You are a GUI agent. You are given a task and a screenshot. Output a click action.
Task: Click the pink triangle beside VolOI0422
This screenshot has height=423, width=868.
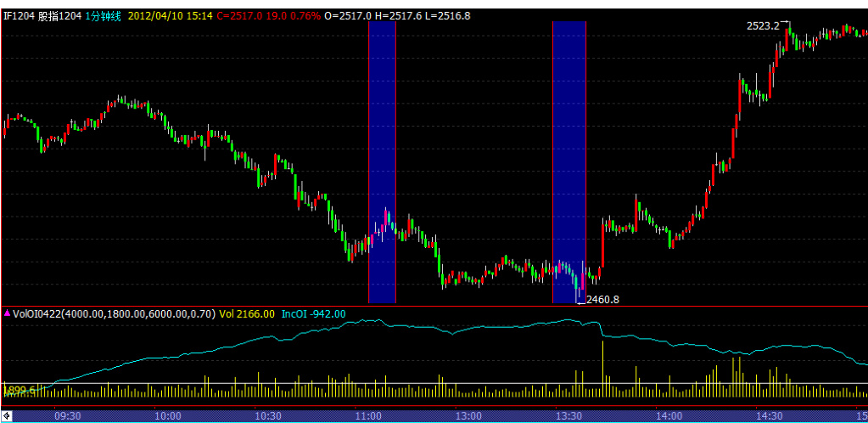7,313
